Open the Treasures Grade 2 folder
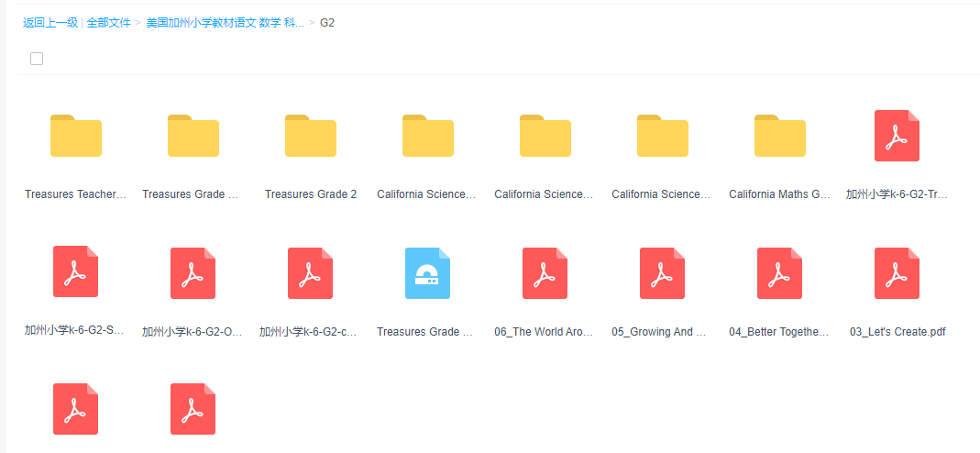Viewport: 980px width, 453px height. click(x=311, y=136)
